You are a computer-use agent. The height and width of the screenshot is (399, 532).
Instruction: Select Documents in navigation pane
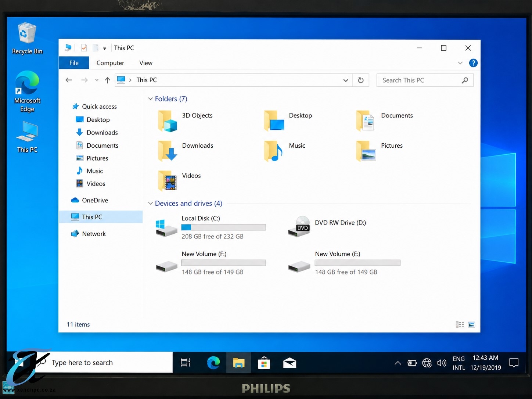97,145
